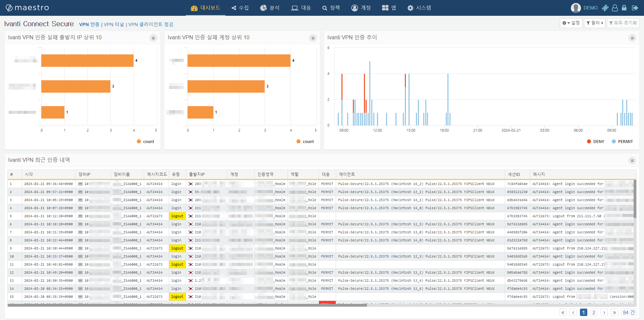Image resolution: width=644 pixels, height=320 pixels.
Task: Click logout tag in row 9
Action: [177, 248]
